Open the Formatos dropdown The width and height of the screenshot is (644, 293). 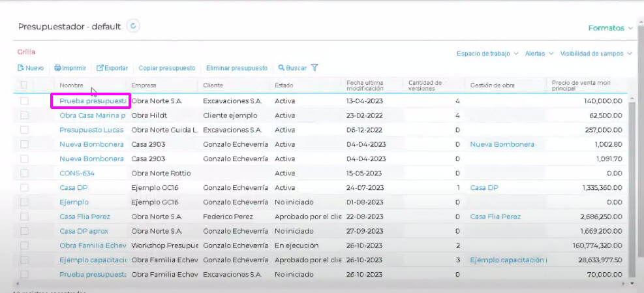pos(610,28)
